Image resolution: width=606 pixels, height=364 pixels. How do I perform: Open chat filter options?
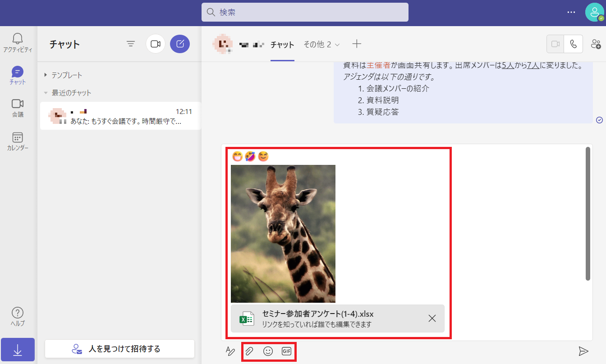tap(131, 44)
